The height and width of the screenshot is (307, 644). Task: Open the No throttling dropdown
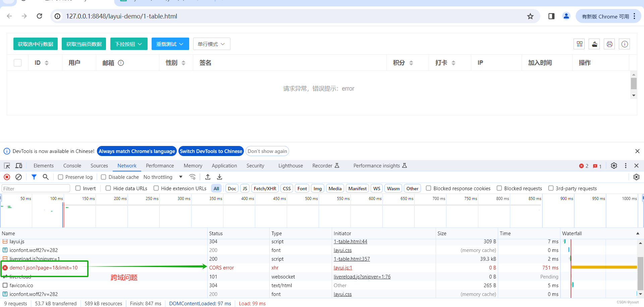tap(163, 177)
